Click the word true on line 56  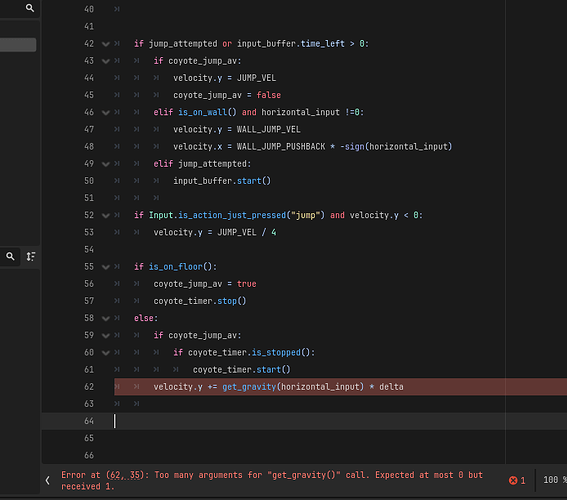(x=247, y=284)
